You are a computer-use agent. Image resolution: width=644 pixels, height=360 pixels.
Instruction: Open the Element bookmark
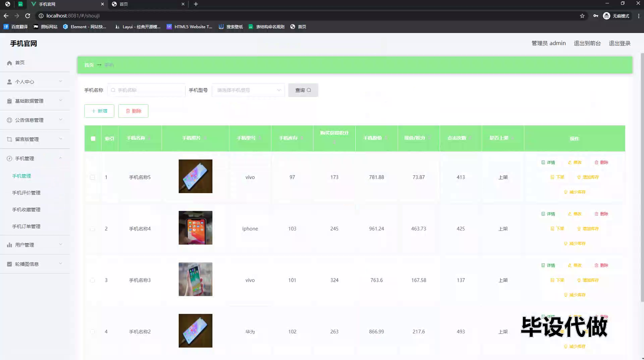[x=85, y=27]
